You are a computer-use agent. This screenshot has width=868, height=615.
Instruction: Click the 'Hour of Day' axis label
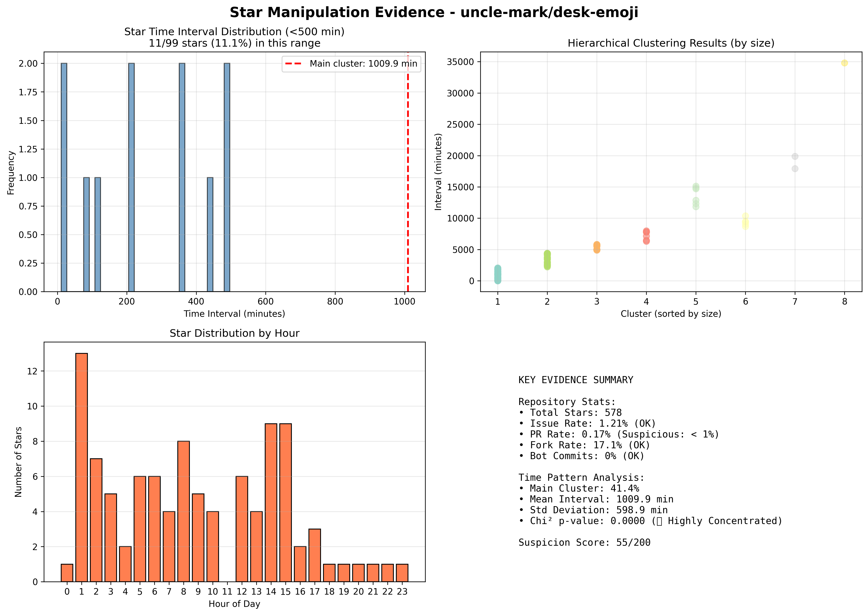(x=234, y=604)
